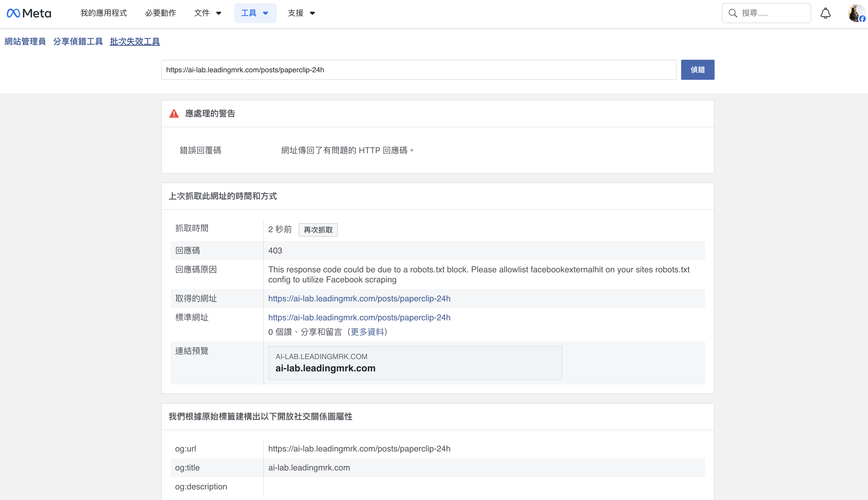Screen dimensions: 868x500
Task: Click the 應處理的警告 heading
Action: (210, 114)
